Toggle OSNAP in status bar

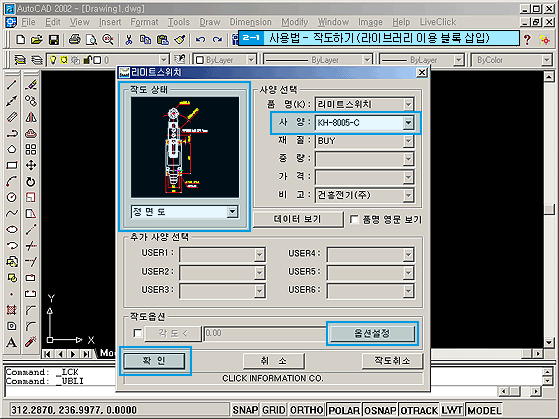[x=380, y=410]
